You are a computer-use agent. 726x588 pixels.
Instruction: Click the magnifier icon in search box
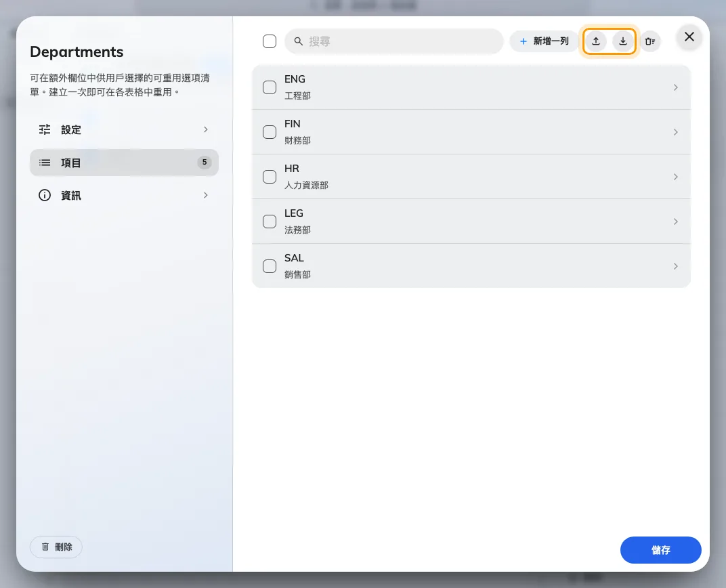pos(299,41)
